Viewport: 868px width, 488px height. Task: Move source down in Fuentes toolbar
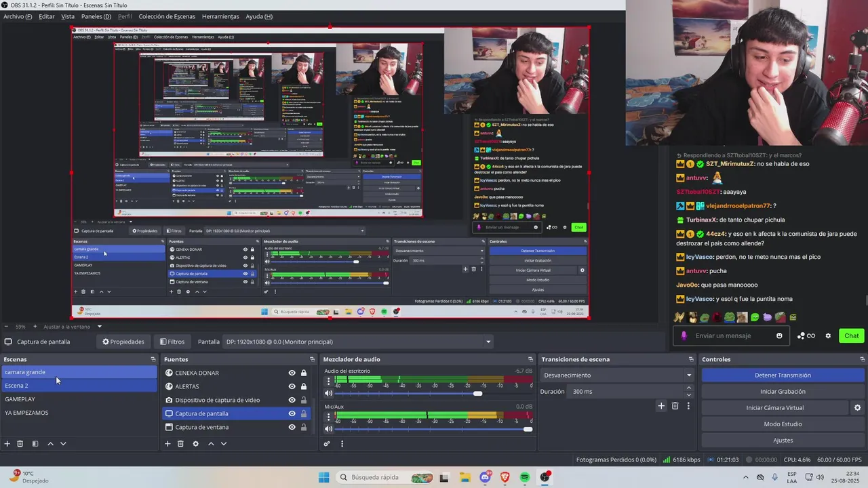click(x=224, y=444)
